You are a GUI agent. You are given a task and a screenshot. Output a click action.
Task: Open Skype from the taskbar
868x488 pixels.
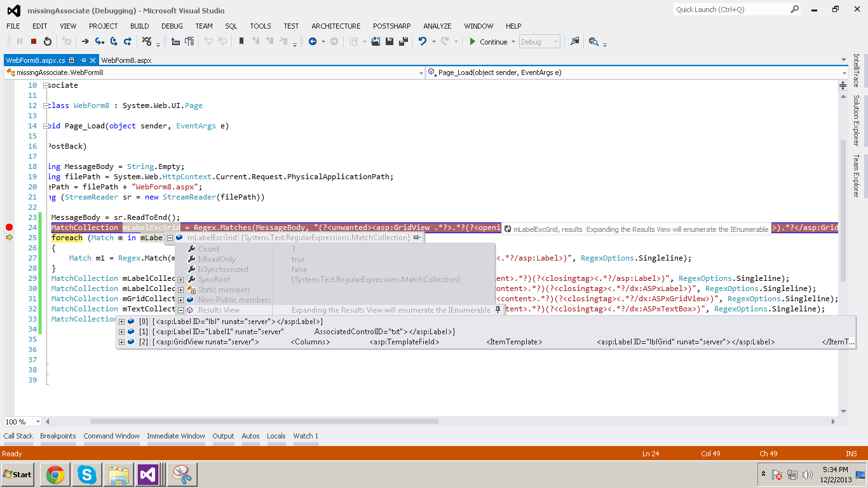coord(86,474)
